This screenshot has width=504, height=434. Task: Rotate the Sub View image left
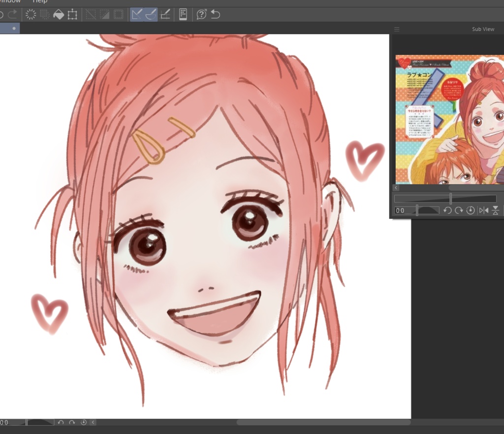447,210
